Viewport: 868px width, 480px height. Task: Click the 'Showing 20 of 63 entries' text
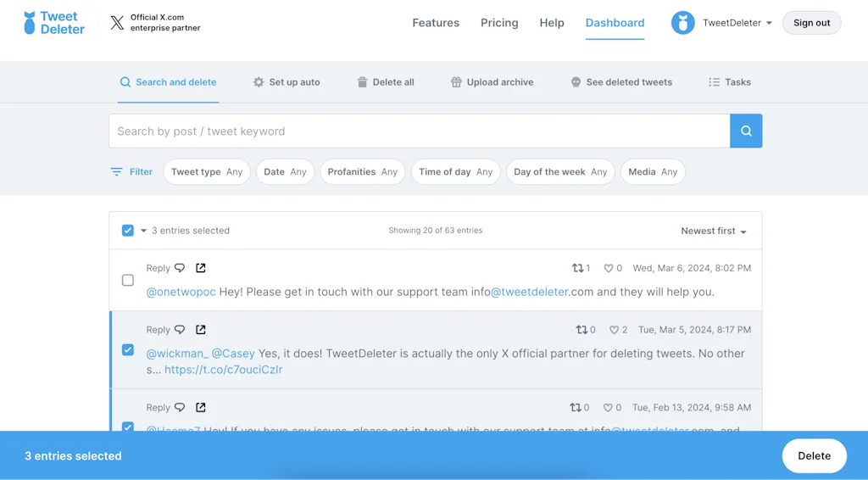pos(435,231)
